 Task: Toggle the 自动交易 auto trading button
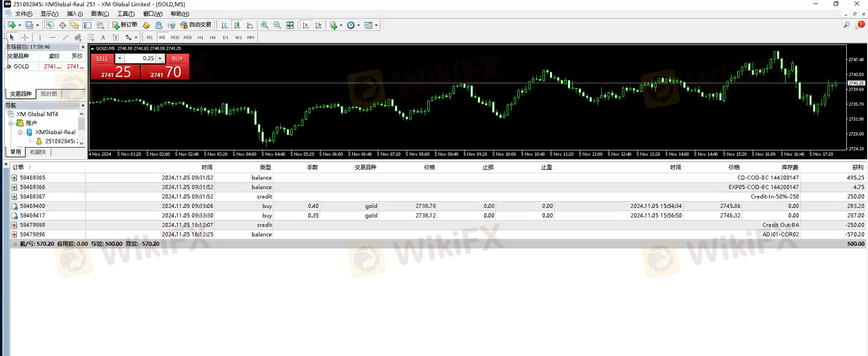[x=196, y=25]
